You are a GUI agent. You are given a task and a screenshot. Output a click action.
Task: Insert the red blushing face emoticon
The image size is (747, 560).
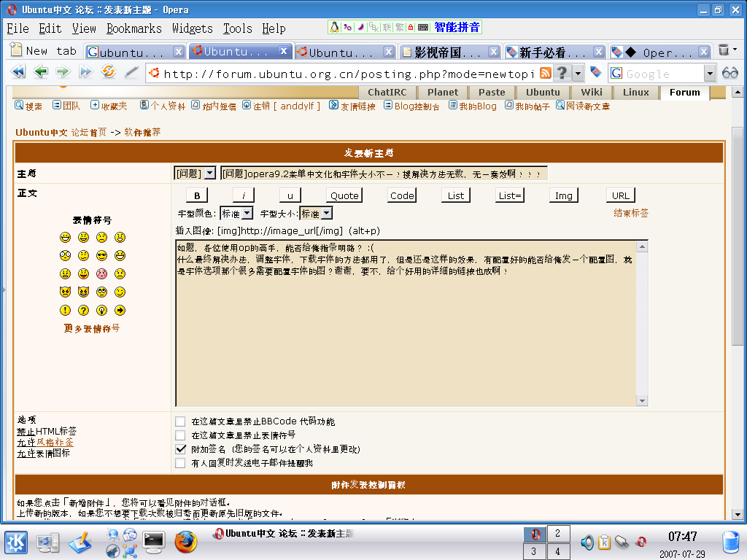[101, 274]
